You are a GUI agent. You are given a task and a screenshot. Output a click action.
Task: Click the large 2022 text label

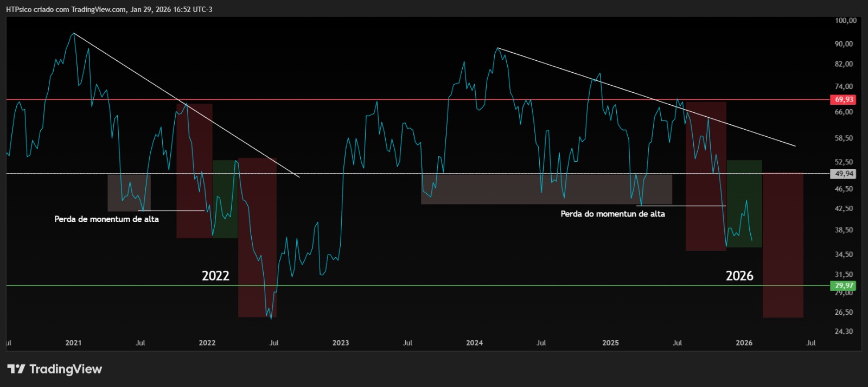(215, 276)
